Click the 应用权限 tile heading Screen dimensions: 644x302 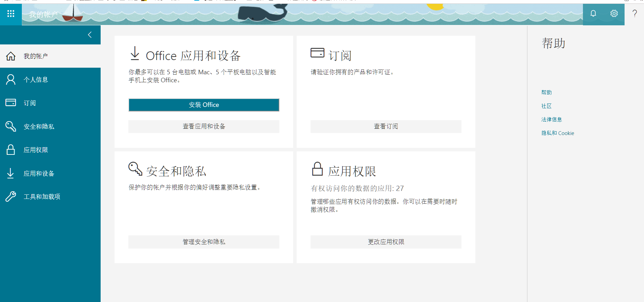352,171
